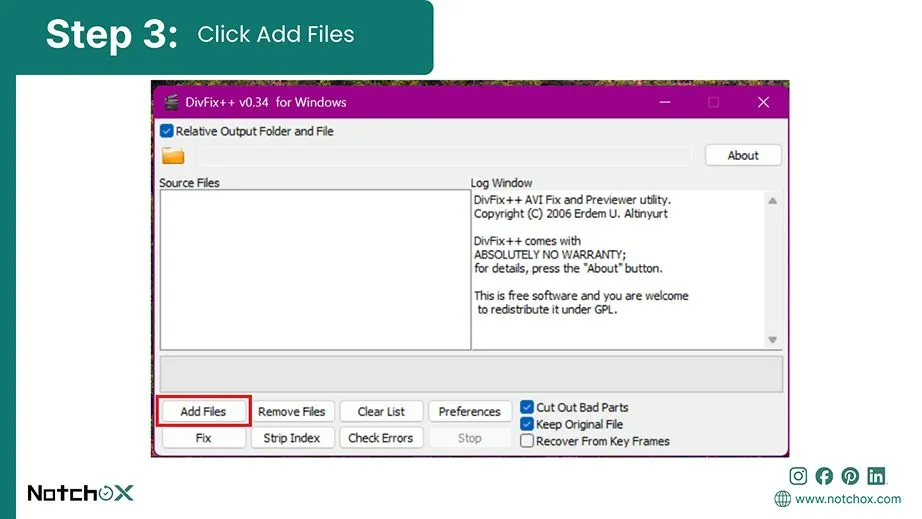Click the Log Window scroll up arrow
The width and height of the screenshot is (922, 519).
[x=773, y=201]
